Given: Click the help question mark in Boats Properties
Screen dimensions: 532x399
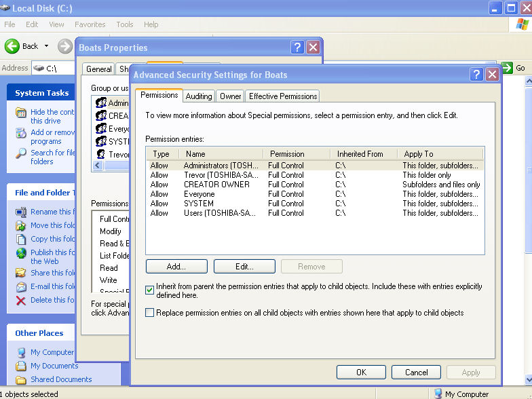Looking at the screenshot, I should pos(297,47).
